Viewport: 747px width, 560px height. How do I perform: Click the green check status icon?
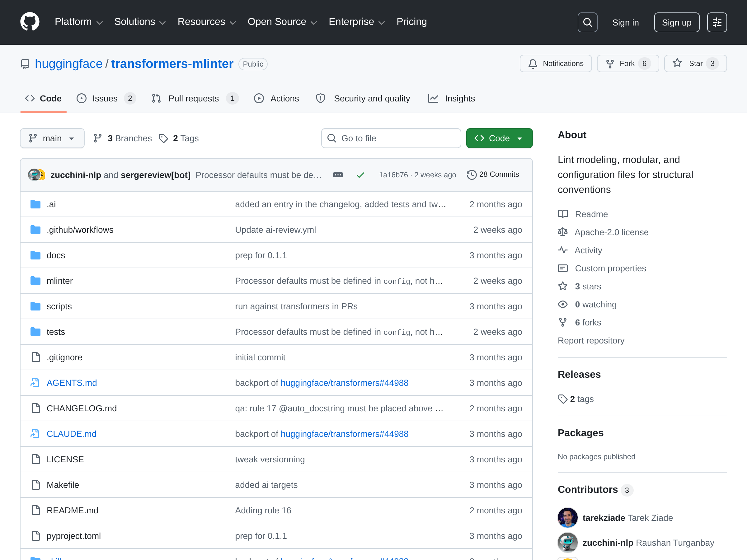click(360, 175)
